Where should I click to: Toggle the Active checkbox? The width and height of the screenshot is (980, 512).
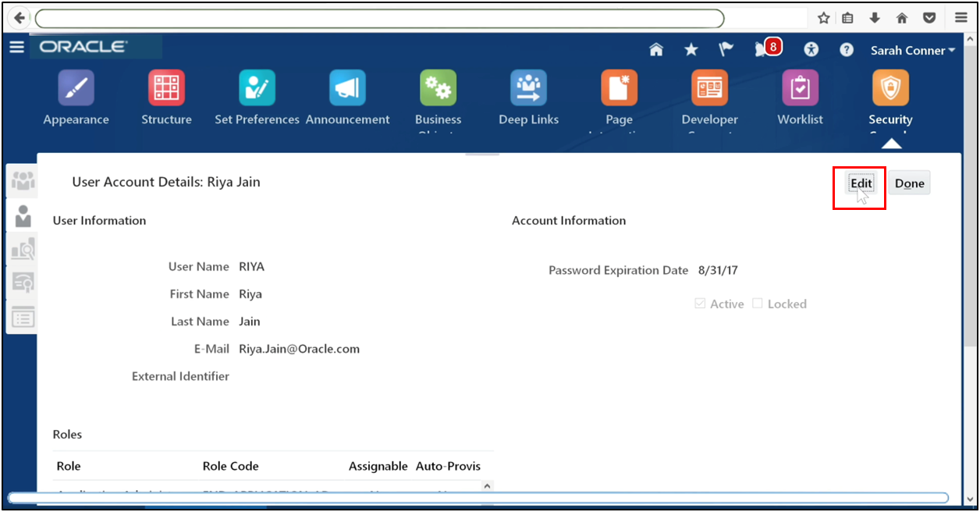pyautogui.click(x=700, y=303)
